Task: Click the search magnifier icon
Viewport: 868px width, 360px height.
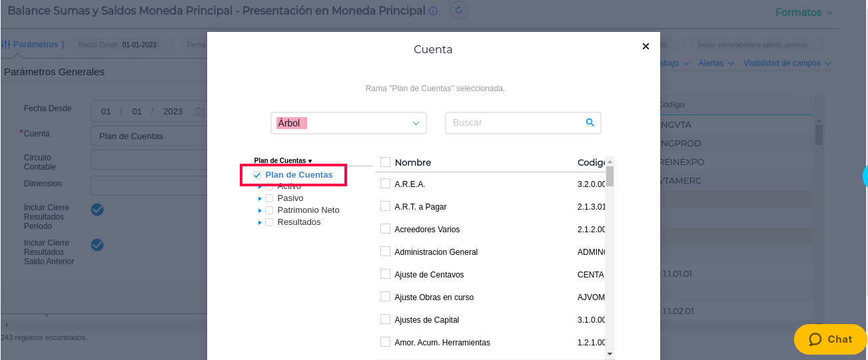Action: coord(590,122)
